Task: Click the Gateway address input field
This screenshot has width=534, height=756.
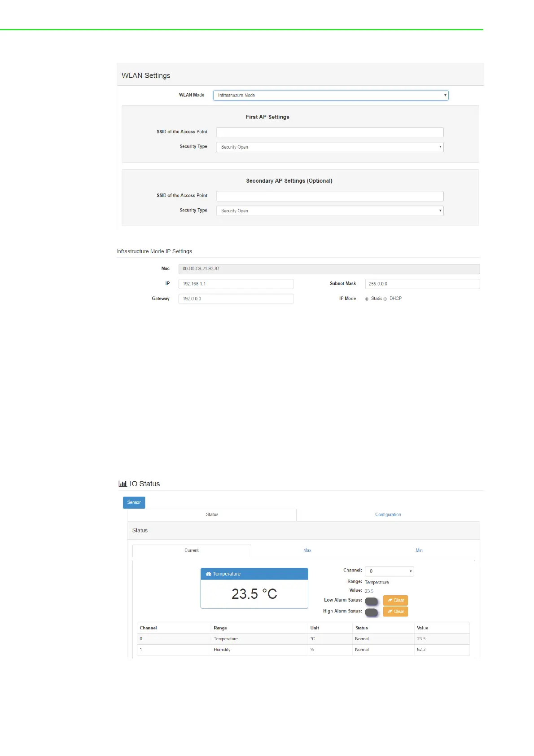Action: 236,299
